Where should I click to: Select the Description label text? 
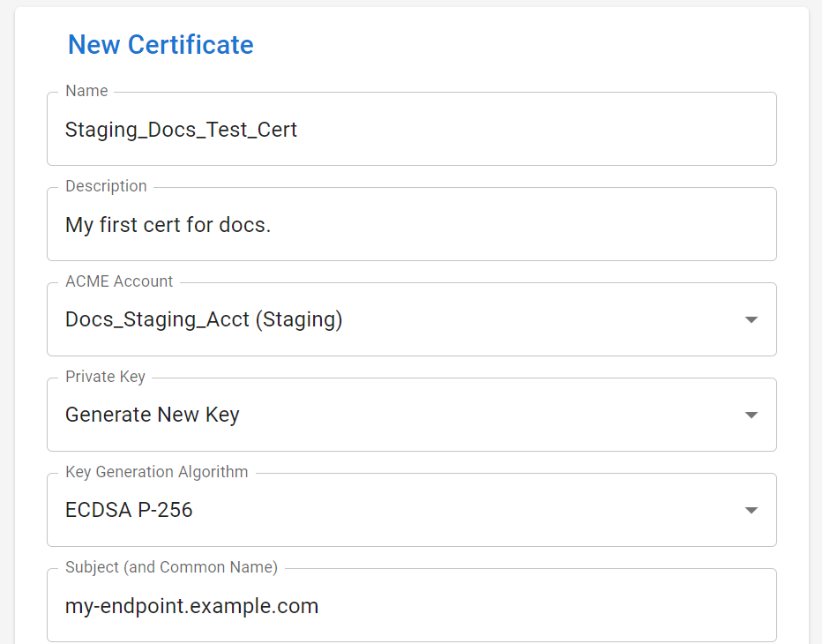[106, 186]
